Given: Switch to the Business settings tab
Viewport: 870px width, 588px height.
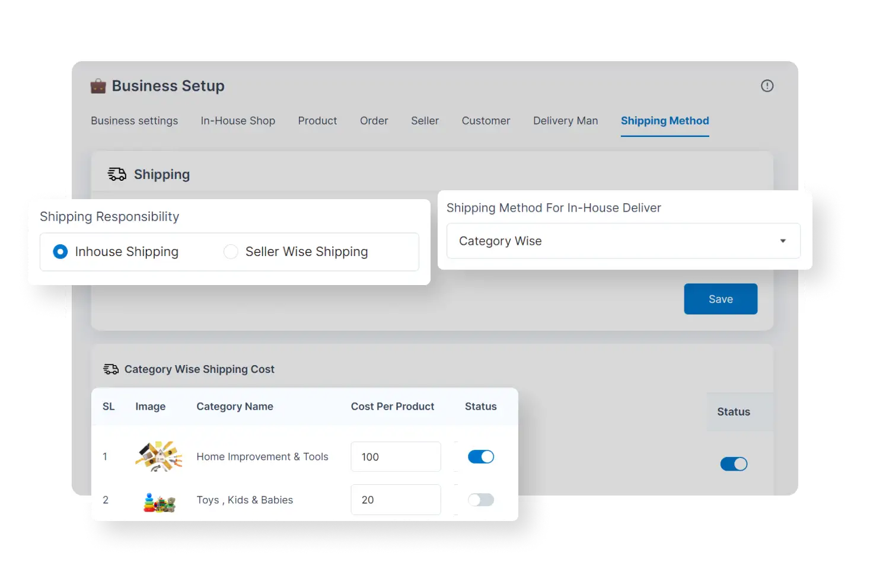Looking at the screenshot, I should click(134, 120).
